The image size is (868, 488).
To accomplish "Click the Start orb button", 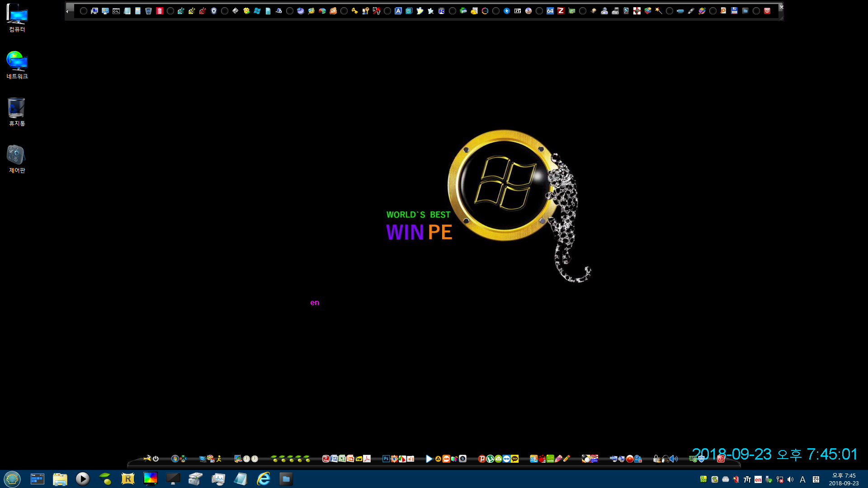I will click(12, 479).
